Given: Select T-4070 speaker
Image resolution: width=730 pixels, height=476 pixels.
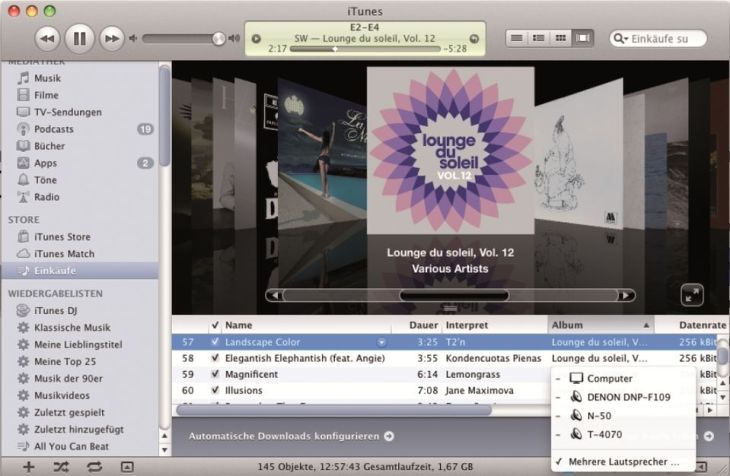Looking at the screenshot, I should pos(623,434).
